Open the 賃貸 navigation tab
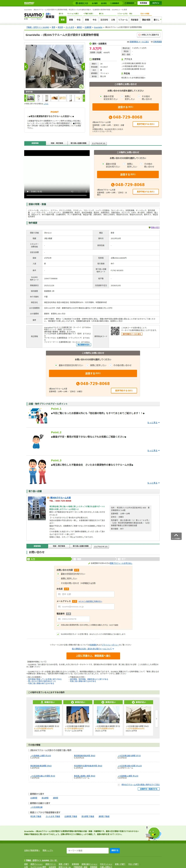 pyautogui.click(x=62, y=20)
